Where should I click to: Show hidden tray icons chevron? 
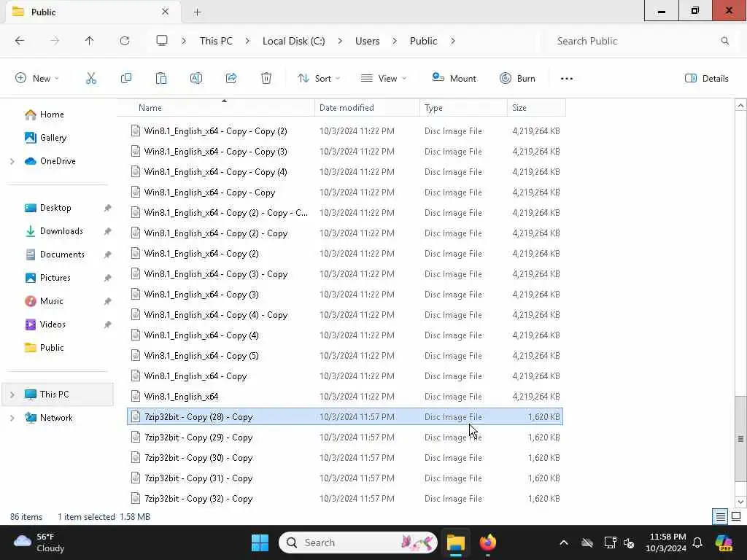(564, 542)
